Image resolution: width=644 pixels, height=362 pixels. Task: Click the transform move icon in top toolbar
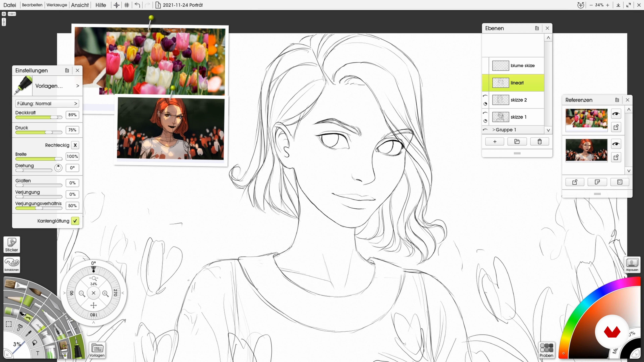pyautogui.click(x=117, y=5)
